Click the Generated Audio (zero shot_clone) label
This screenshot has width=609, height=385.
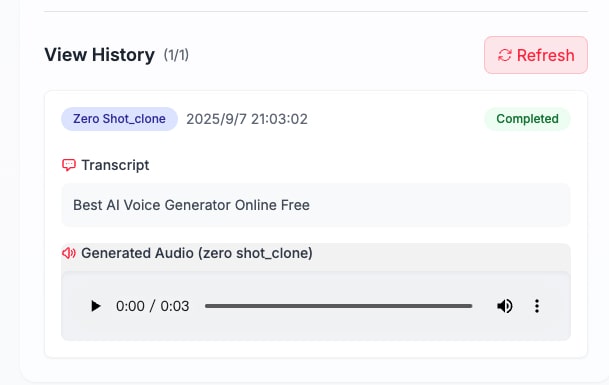click(197, 253)
